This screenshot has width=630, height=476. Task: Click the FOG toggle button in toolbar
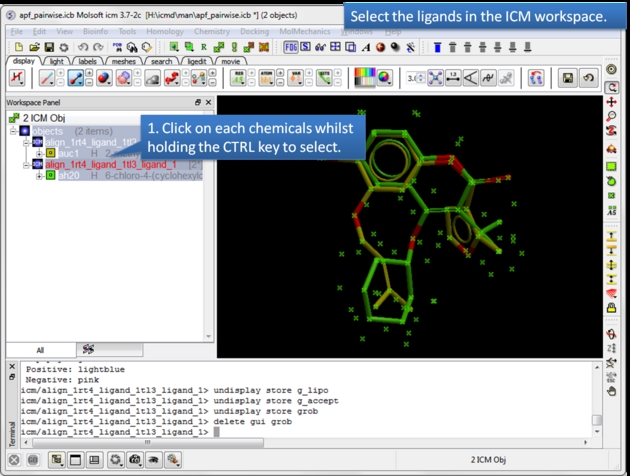pyautogui.click(x=290, y=47)
